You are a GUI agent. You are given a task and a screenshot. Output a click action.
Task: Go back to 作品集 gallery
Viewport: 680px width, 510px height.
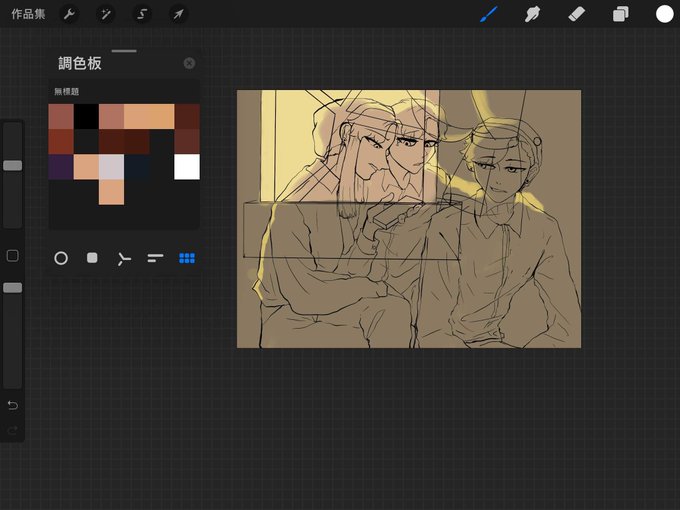(28, 14)
